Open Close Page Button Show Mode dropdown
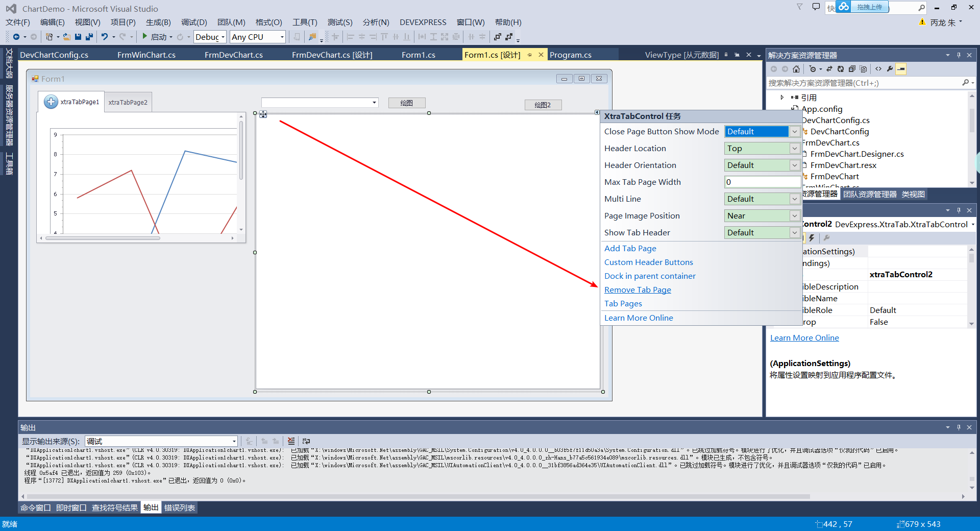Image resolution: width=980 pixels, height=531 pixels. (794, 132)
